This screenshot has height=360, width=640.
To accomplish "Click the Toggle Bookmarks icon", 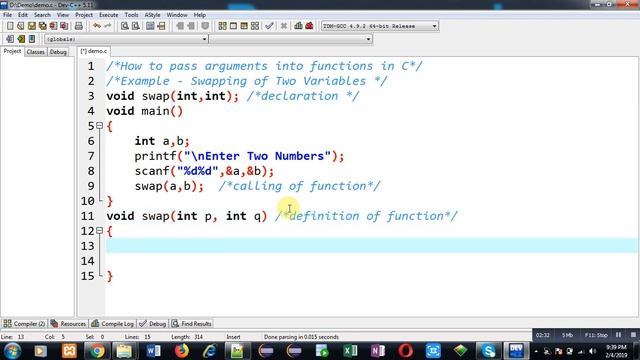I will point(21,39).
